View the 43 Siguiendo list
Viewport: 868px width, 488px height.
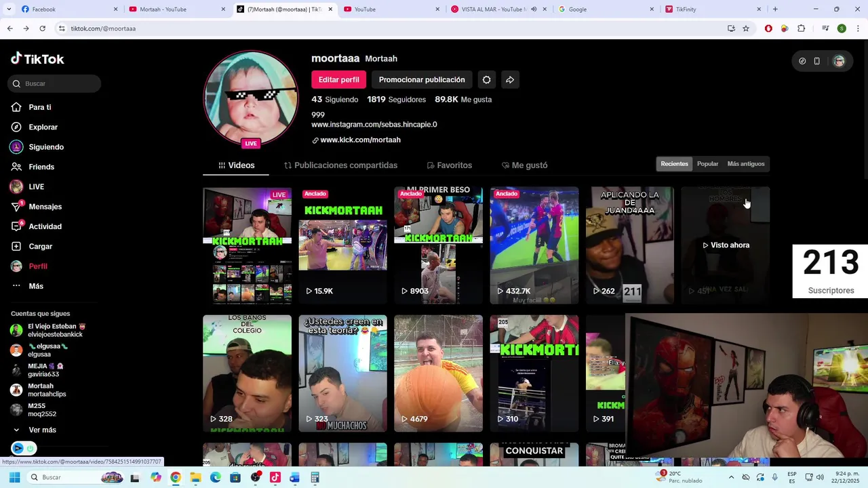coord(334,100)
